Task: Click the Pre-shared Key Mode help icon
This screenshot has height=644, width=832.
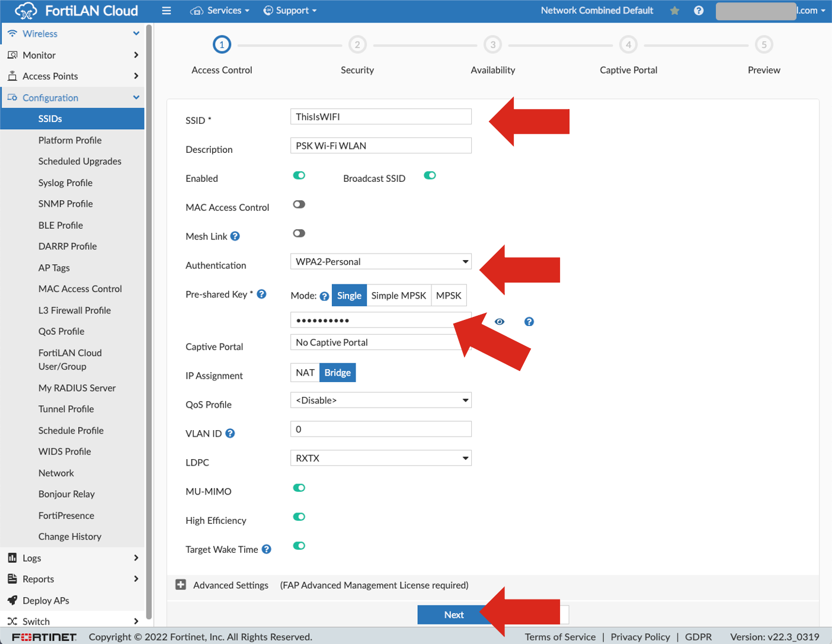Action: tap(324, 295)
